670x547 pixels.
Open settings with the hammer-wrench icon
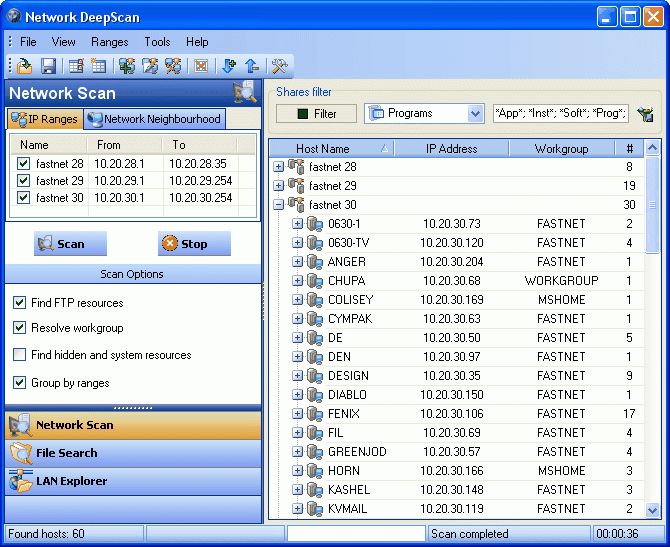point(280,66)
